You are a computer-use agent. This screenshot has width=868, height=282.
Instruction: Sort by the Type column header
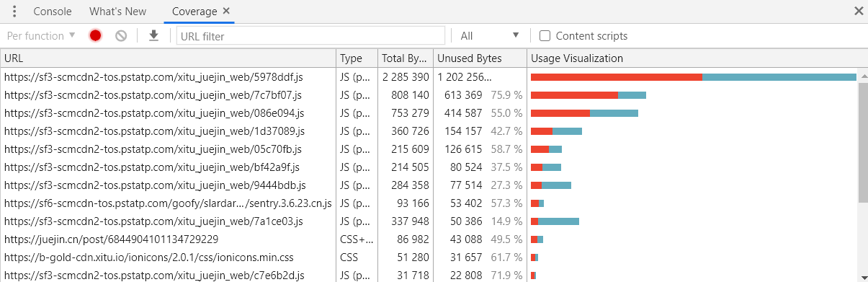tap(357, 58)
